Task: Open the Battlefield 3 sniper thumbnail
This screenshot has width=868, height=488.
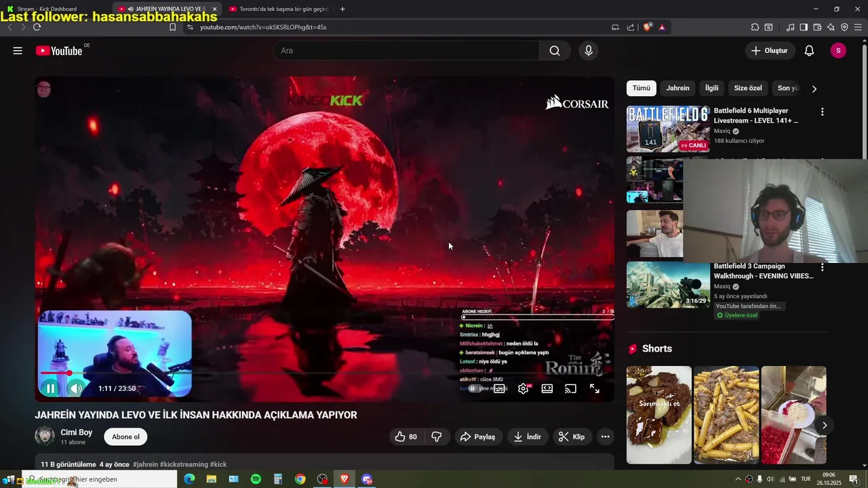Action: tap(668, 285)
